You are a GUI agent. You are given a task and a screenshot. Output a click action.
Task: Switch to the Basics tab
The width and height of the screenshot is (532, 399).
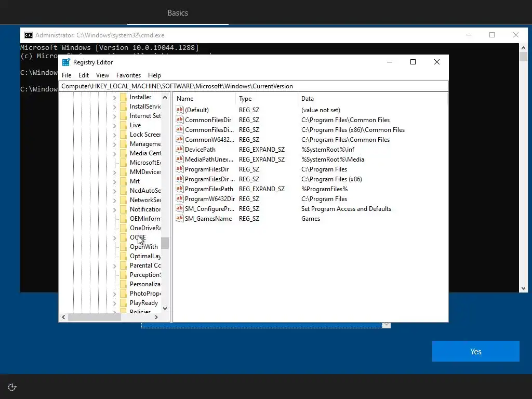[x=178, y=13]
